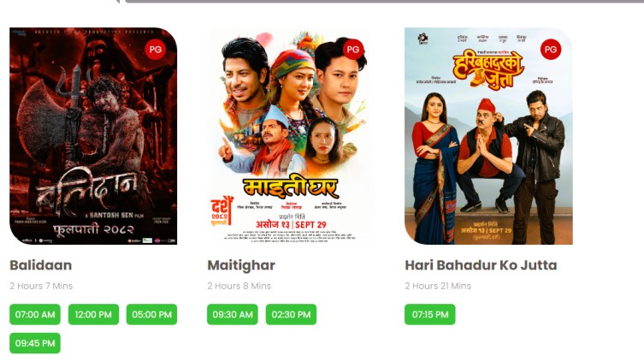This screenshot has height=362, width=644.
Task: Open the Hari Bahadur Ko Jutta title
Action: click(x=481, y=265)
